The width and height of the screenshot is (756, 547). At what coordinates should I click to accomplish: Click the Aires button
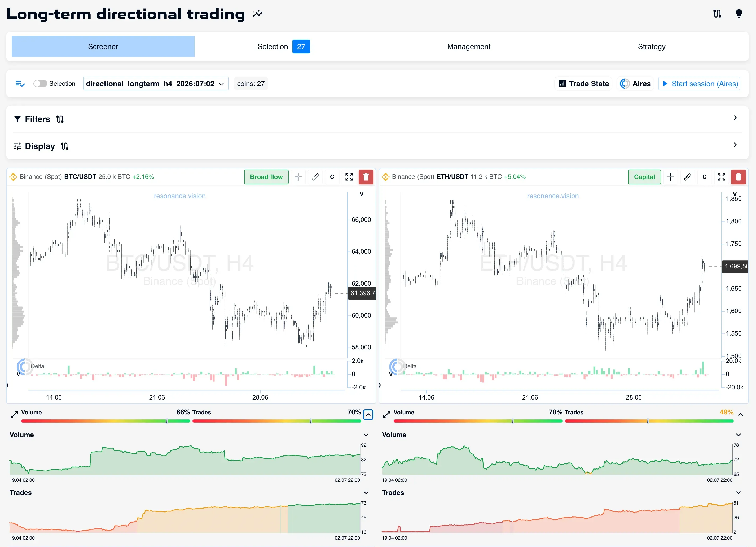[x=635, y=84]
